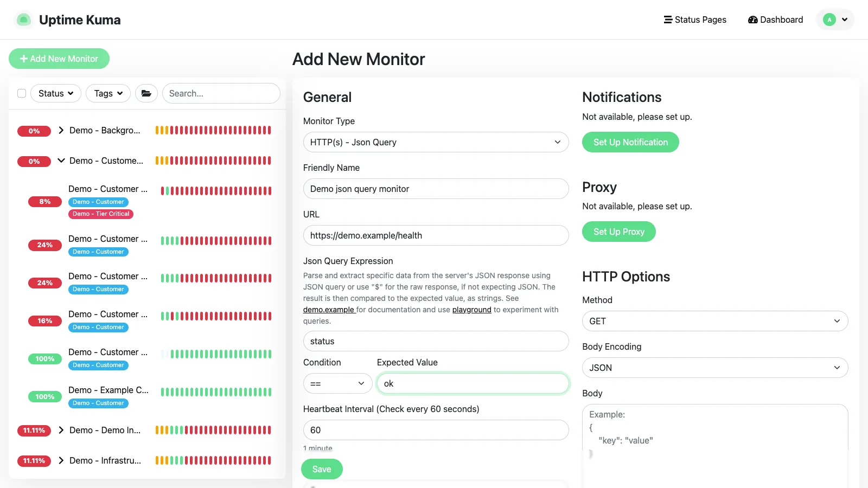Image resolution: width=868 pixels, height=488 pixels.
Task: Open the Tags filter dropdown
Action: pyautogui.click(x=108, y=93)
